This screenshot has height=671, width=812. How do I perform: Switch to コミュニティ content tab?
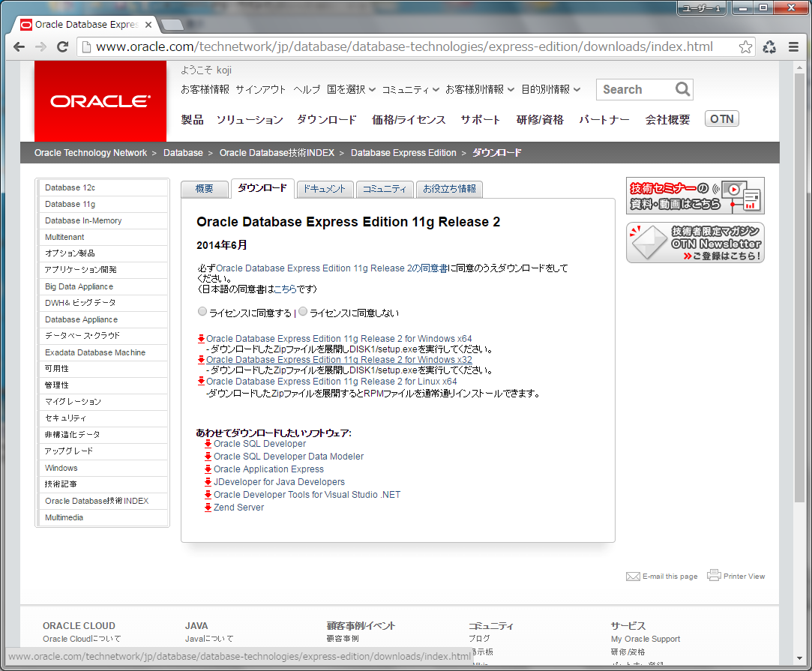(385, 189)
